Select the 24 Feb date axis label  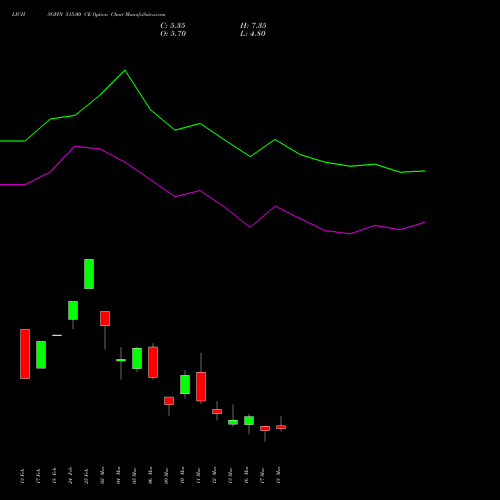coord(70,475)
